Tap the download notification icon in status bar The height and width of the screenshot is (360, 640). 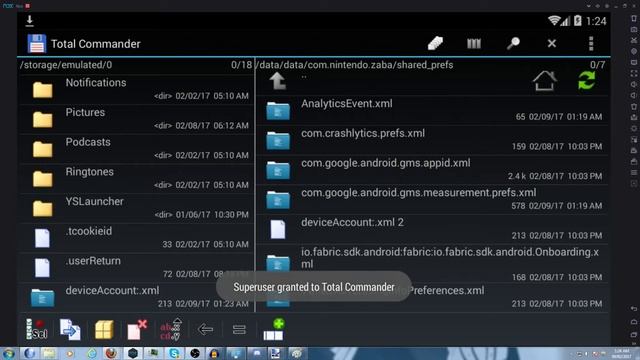click(x=29, y=21)
